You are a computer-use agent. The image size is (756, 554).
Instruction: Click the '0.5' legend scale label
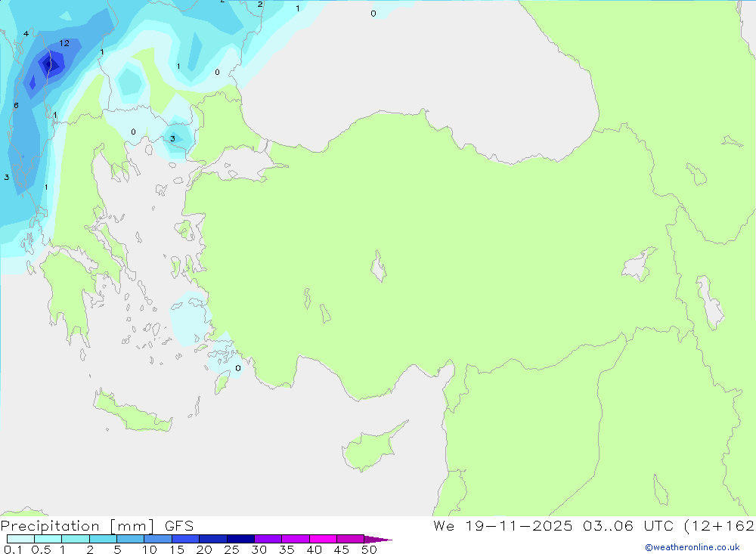point(41,549)
